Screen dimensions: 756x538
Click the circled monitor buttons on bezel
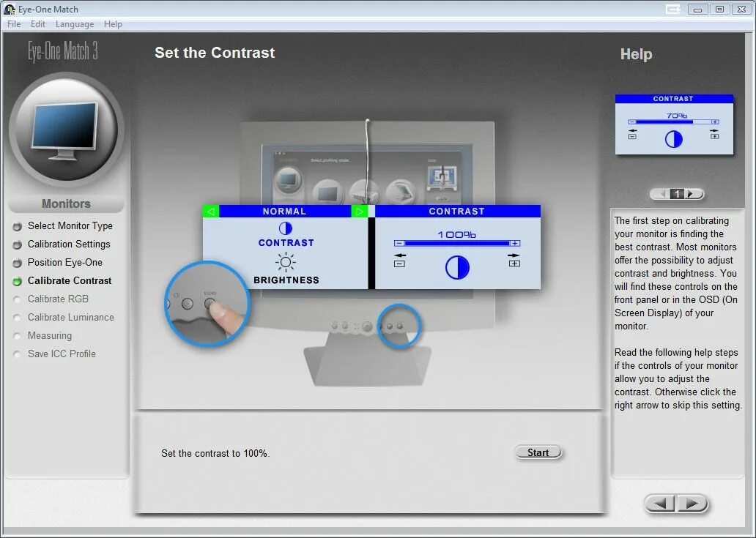[x=399, y=326]
